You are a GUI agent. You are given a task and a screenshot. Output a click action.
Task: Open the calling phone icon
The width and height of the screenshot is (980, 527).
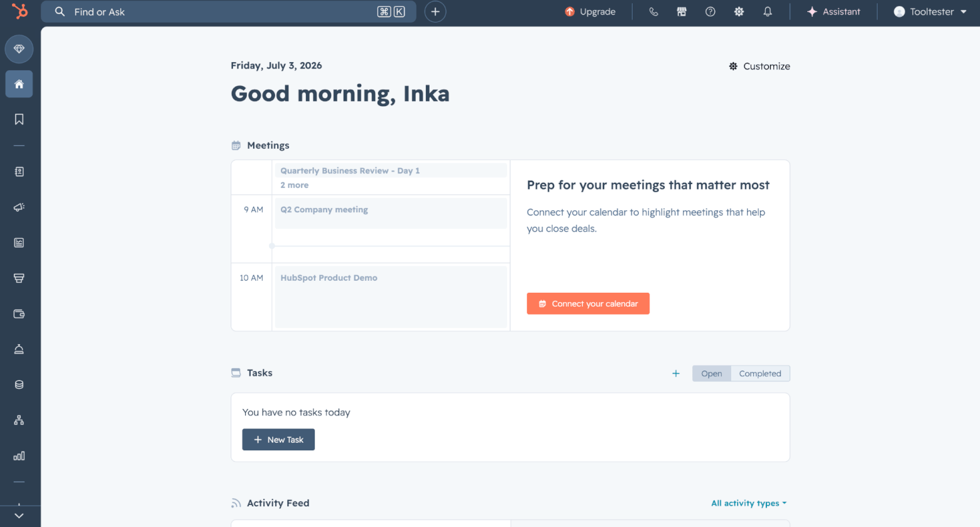click(653, 12)
